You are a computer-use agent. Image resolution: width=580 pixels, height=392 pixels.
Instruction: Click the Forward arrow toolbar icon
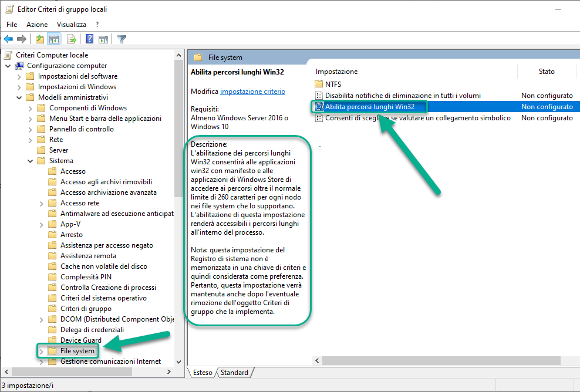pos(22,39)
